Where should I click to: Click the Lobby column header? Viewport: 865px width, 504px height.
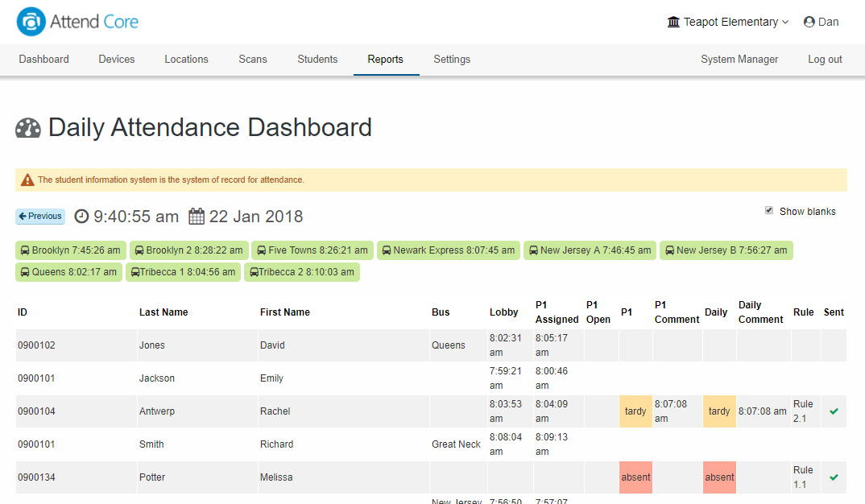pos(503,312)
